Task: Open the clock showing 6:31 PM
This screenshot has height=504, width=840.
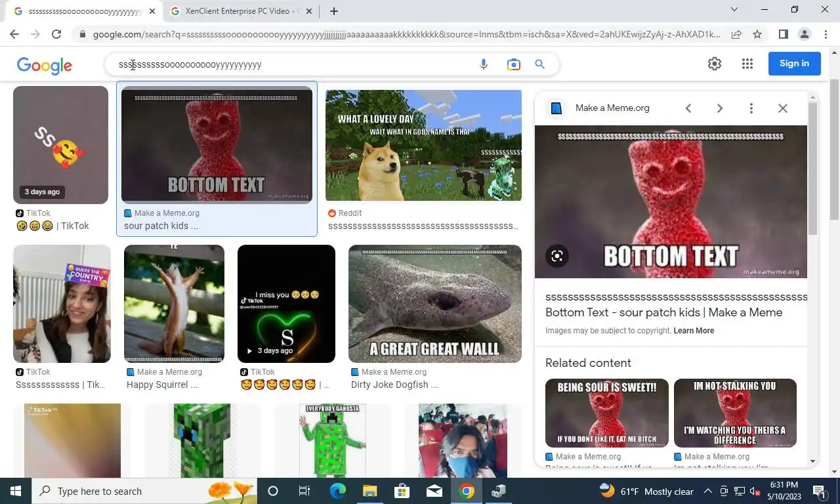Action: (784, 491)
